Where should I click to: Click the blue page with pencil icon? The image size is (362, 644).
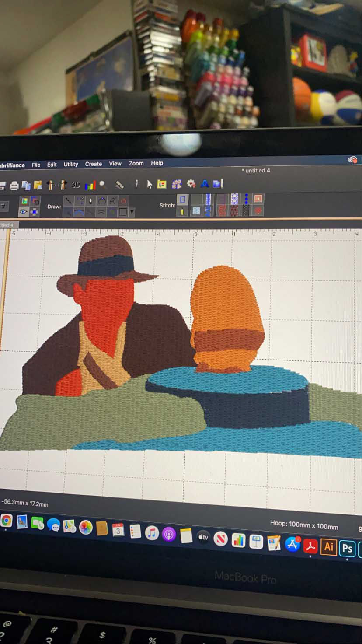(x=218, y=184)
